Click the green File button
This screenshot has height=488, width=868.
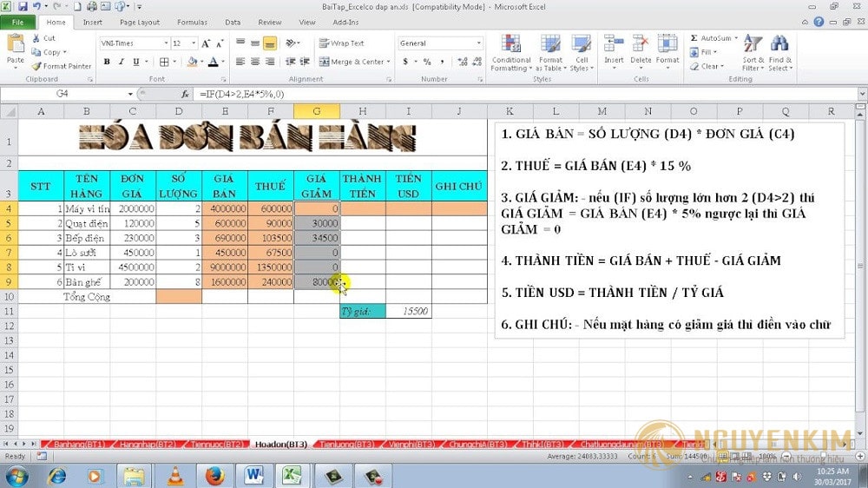[x=18, y=22]
